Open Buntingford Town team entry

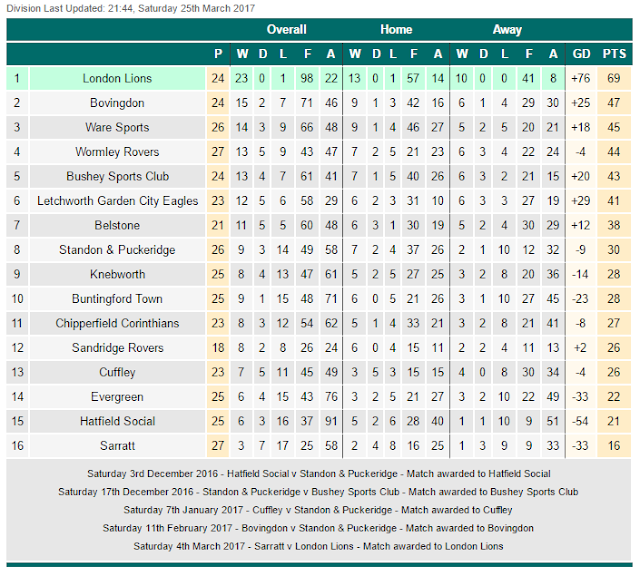click(x=116, y=299)
